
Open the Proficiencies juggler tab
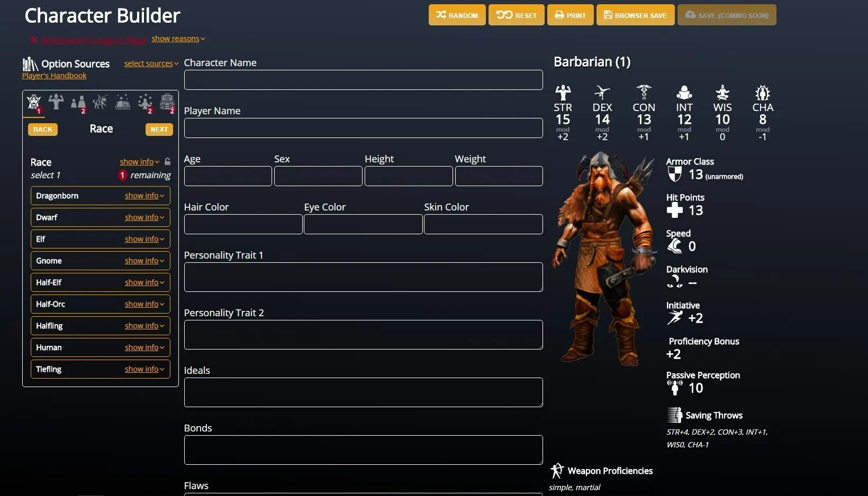point(144,102)
